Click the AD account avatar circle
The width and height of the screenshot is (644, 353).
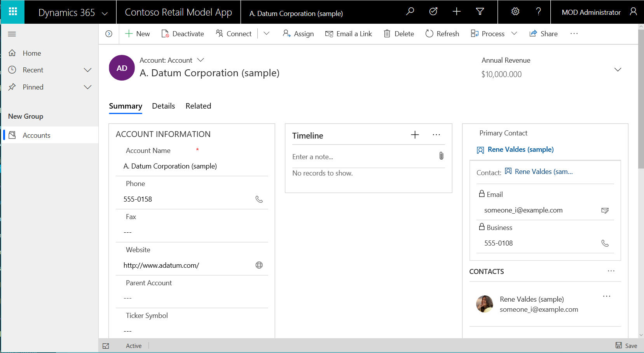(x=122, y=68)
